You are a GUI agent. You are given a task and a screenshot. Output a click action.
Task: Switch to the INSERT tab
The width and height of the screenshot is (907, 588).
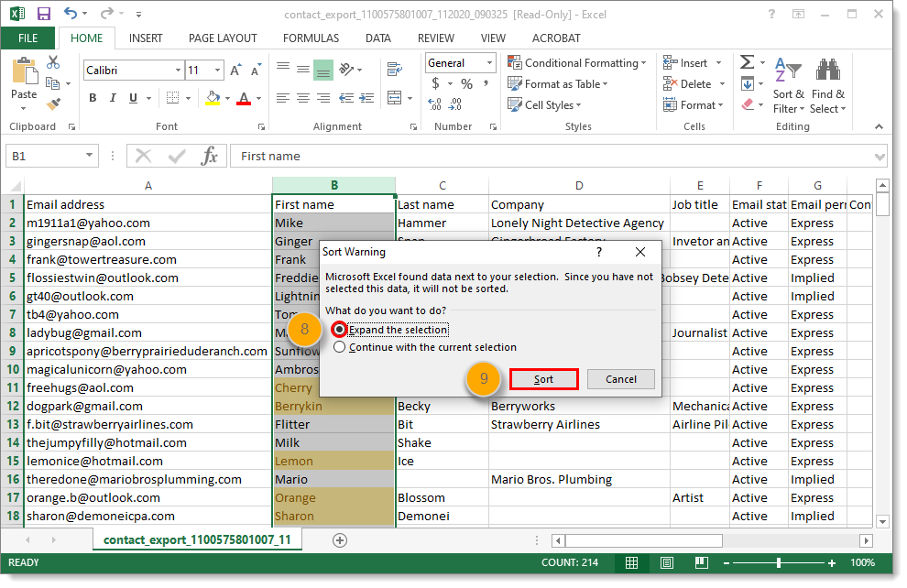146,38
